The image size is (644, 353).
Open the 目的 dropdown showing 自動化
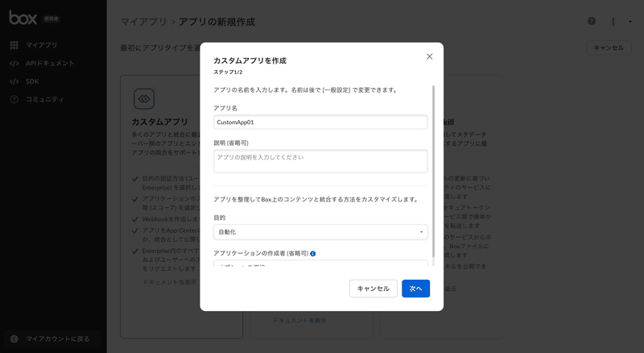click(x=320, y=232)
